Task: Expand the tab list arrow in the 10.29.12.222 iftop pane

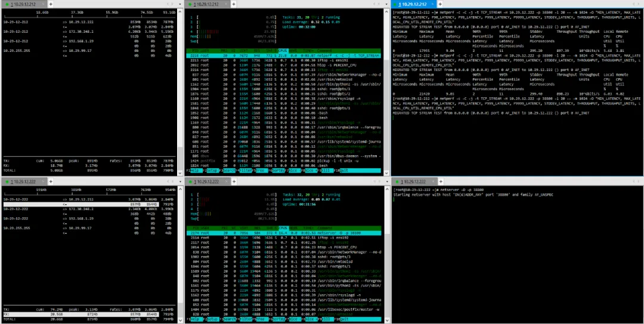Action: point(179,181)
